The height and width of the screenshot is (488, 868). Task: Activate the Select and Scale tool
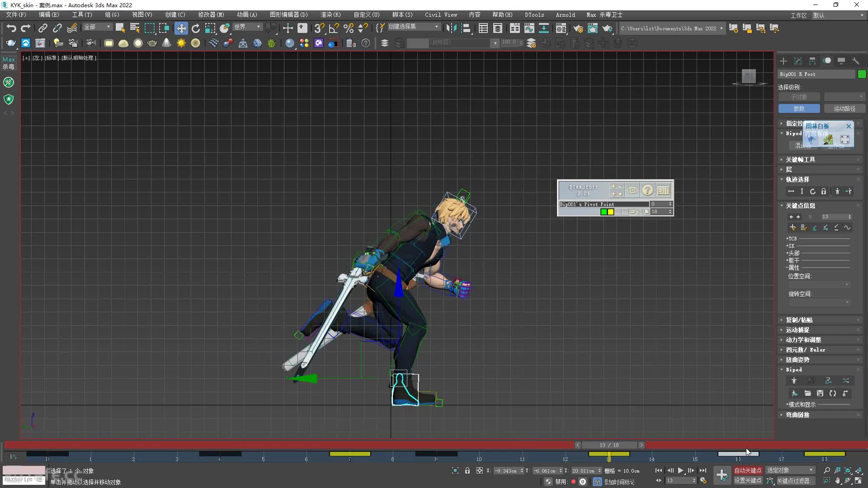coord(210,28)
